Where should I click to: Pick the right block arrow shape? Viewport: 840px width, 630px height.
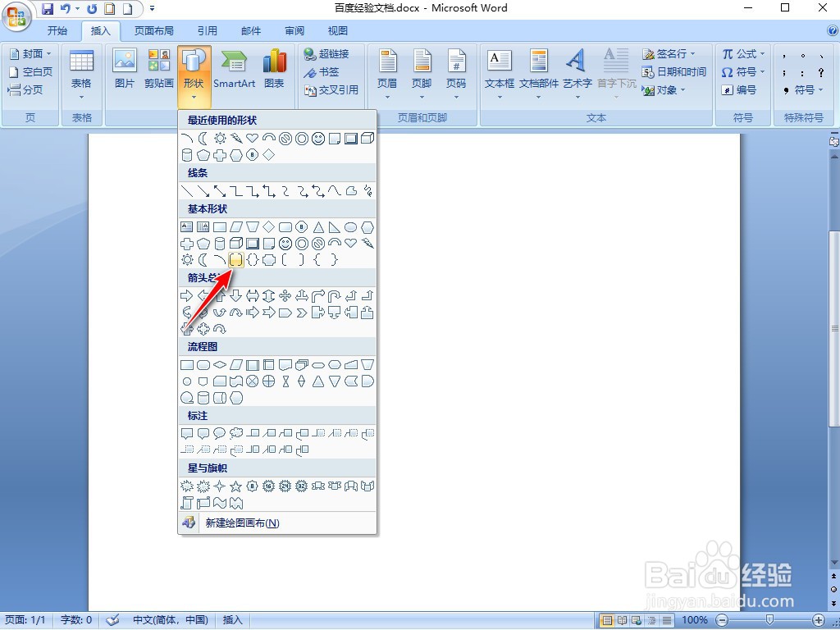pyautogui.click(x=187, y=295)
